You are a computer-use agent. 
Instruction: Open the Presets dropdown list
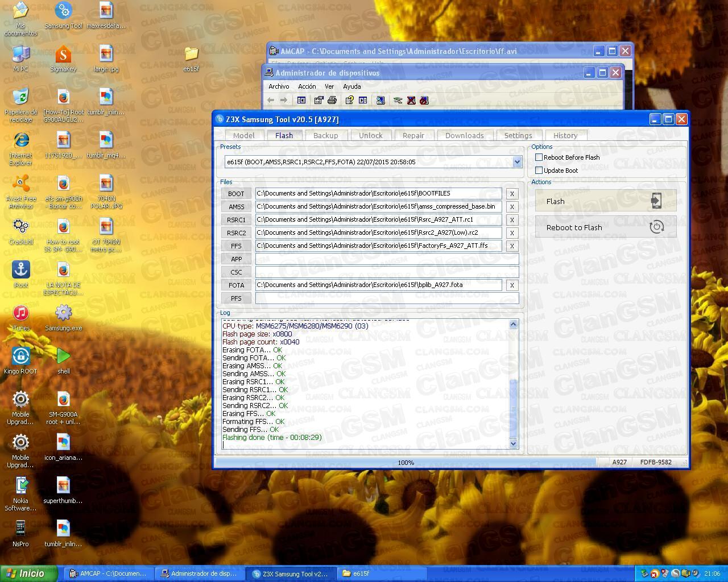(517, 162)
